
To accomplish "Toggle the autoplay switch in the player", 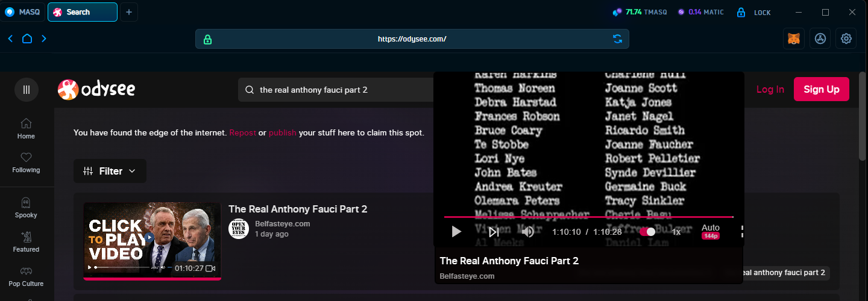I will (647, 232).
